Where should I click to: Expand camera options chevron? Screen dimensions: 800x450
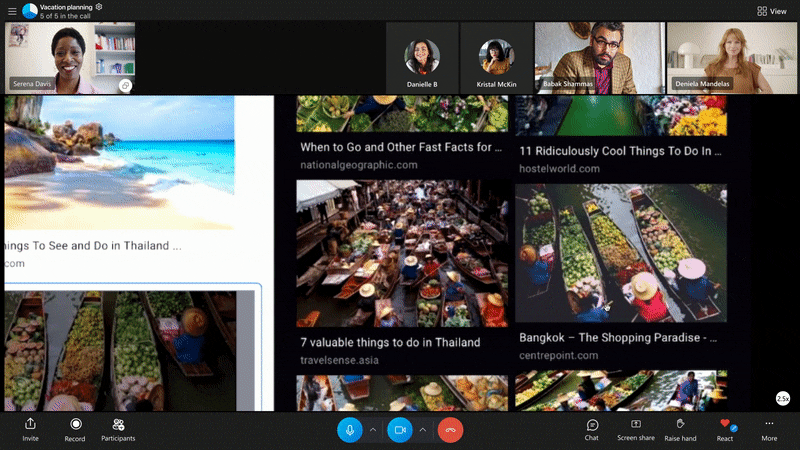coord(423,430)
